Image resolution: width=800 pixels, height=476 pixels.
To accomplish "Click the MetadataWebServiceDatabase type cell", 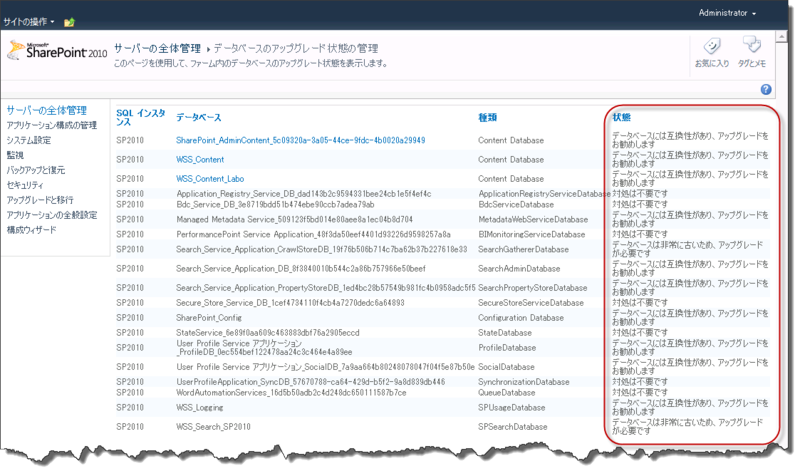I will (533, 219).
